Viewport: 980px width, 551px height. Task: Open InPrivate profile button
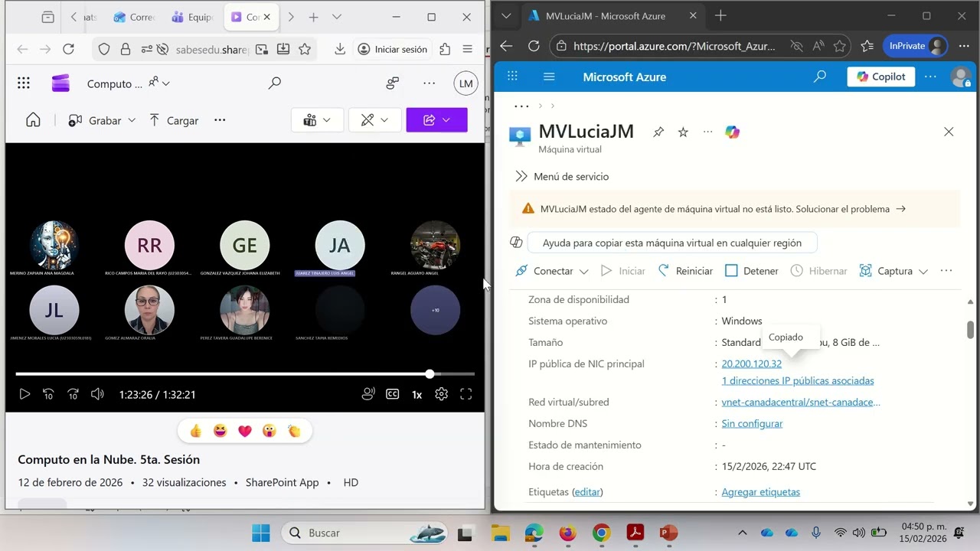pyautogui.click(x=915, y=46)
